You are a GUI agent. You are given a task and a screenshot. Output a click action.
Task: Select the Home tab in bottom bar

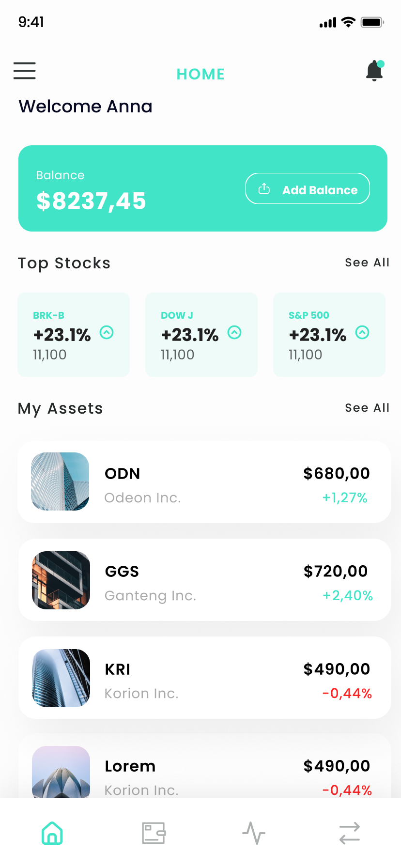pos(52,833)
